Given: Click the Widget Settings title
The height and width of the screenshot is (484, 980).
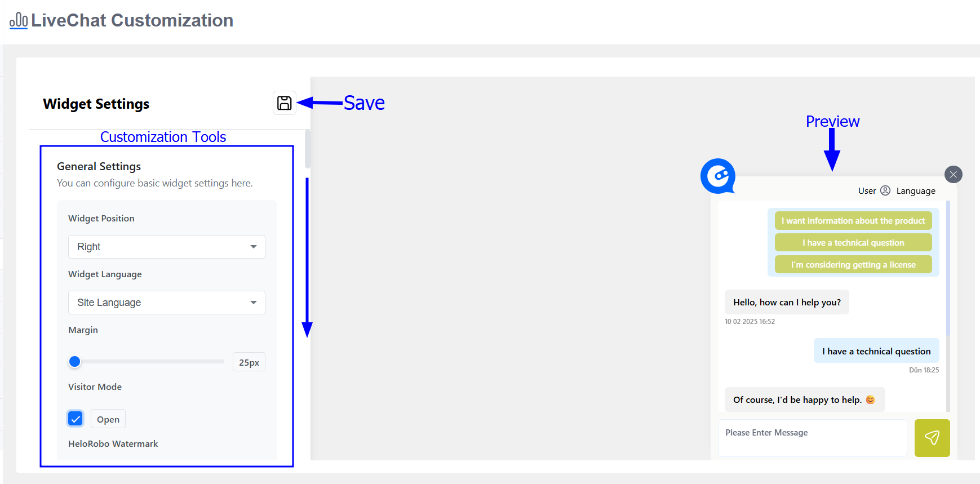Looking at the screenshot, I should click(96, 104).
